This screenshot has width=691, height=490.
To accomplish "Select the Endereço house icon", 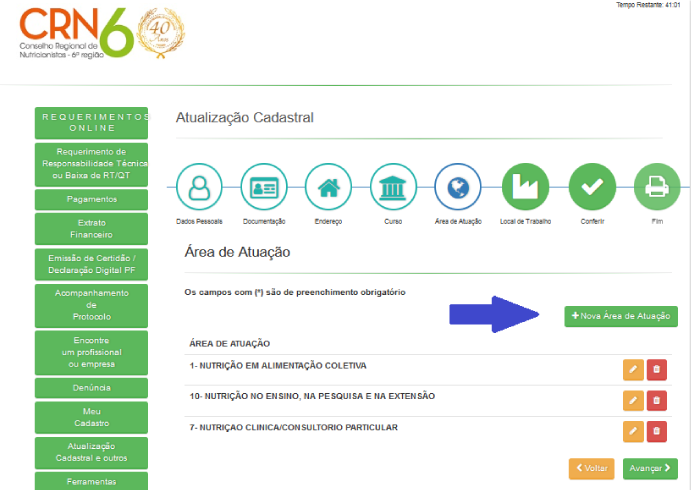I will point(328,187).
